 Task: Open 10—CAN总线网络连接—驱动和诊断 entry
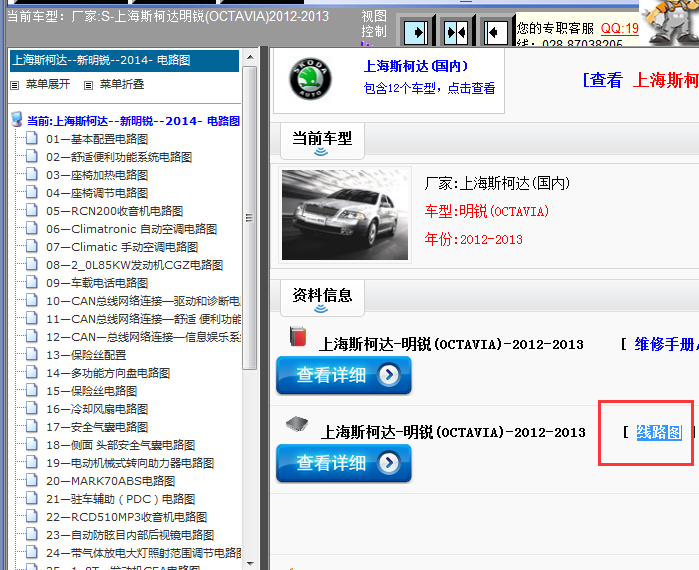[x=143, y=301]
